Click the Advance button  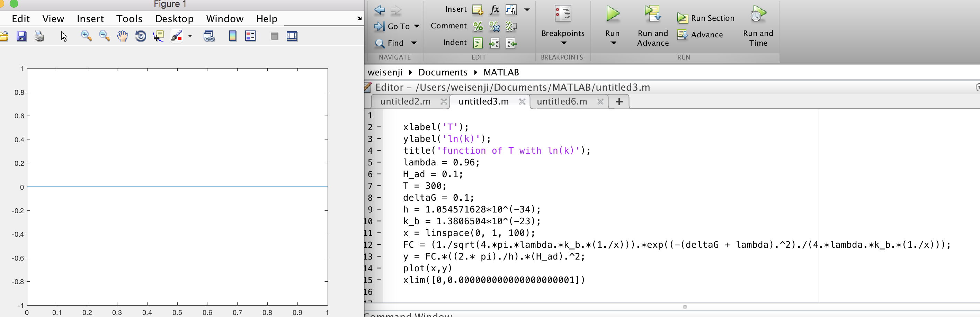click(x=700, y=35)
